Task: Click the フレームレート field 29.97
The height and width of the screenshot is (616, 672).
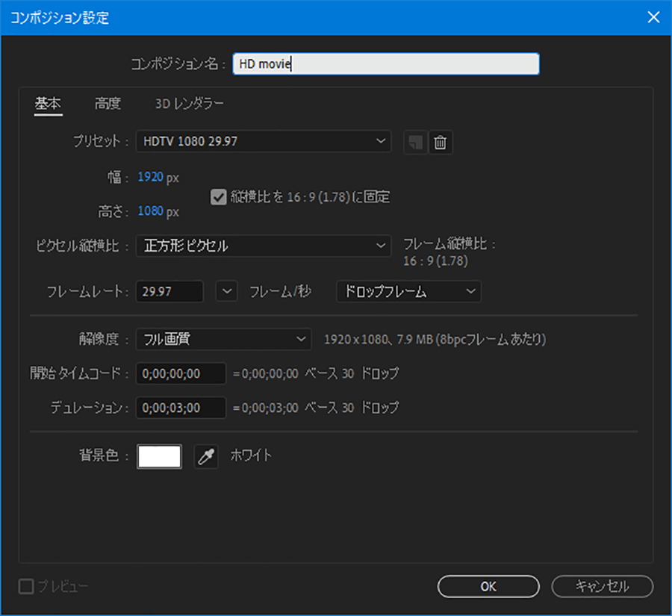Action: click(x=169, y=291)
